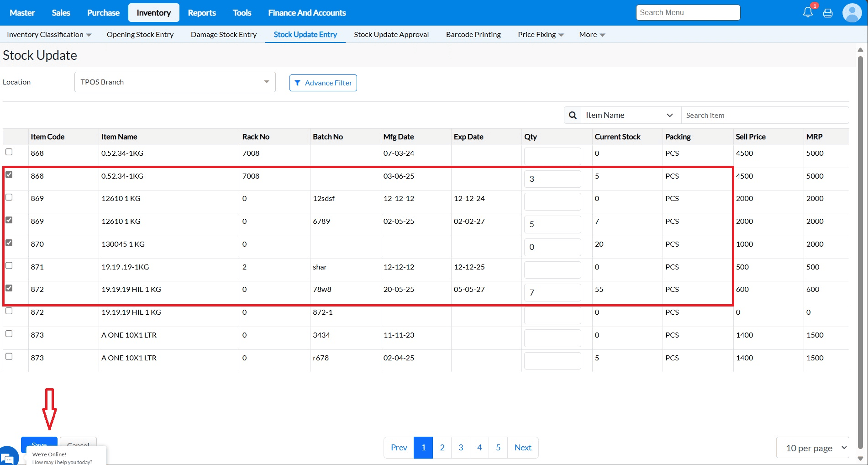Click the Next pagination link

pos(523,448)
